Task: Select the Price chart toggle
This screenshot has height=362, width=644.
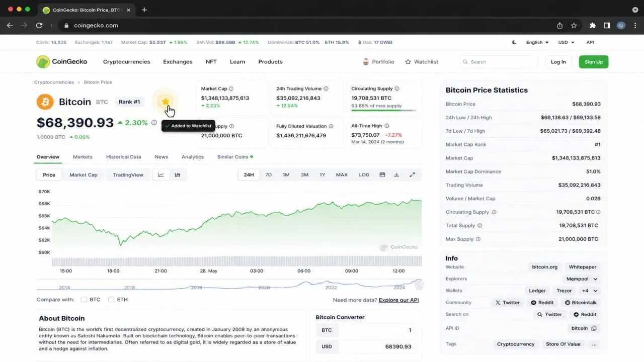Action: click(49, 175)
